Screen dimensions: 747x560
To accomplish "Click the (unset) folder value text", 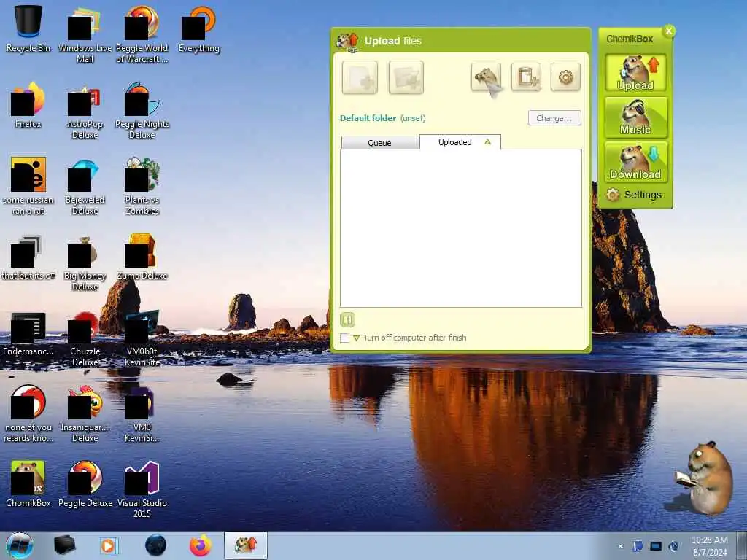I will (413, 118).
